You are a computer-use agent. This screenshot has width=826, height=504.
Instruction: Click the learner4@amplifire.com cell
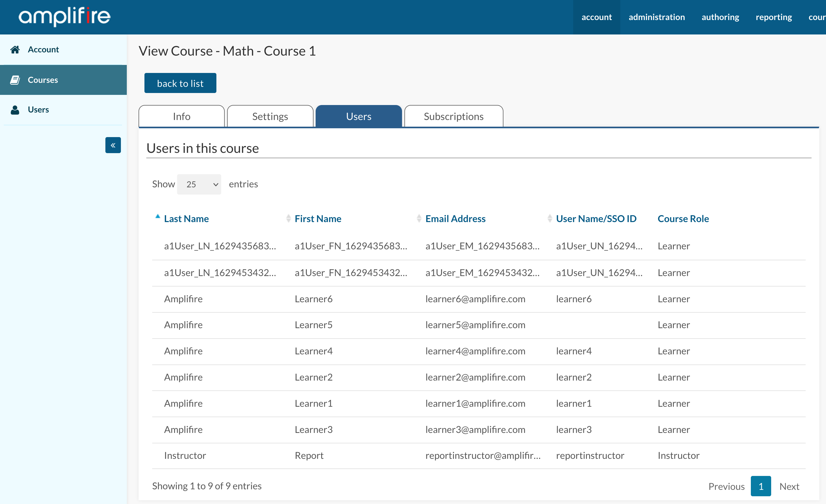coord(475,351)
